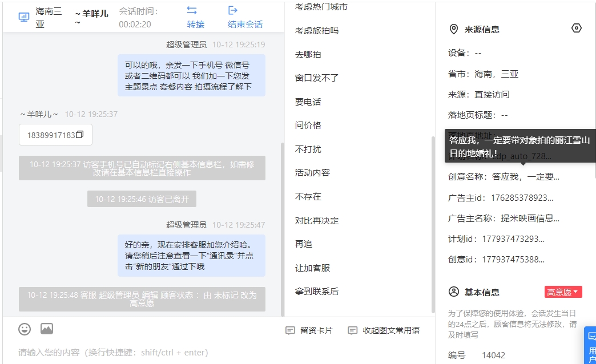Click the 创意名称 row text
Image resolution: width=596 pixels, height=364 pixels.
(x=504, y=177)
